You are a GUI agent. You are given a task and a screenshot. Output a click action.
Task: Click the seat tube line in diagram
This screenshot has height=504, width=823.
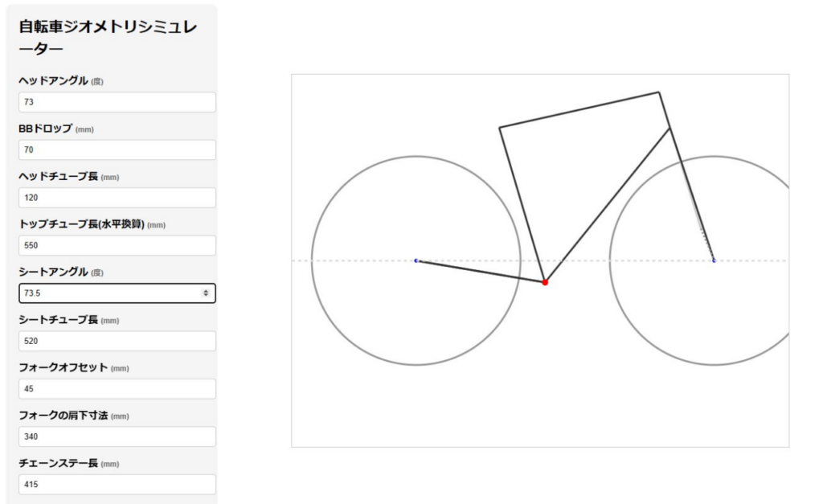pos(522,205)
